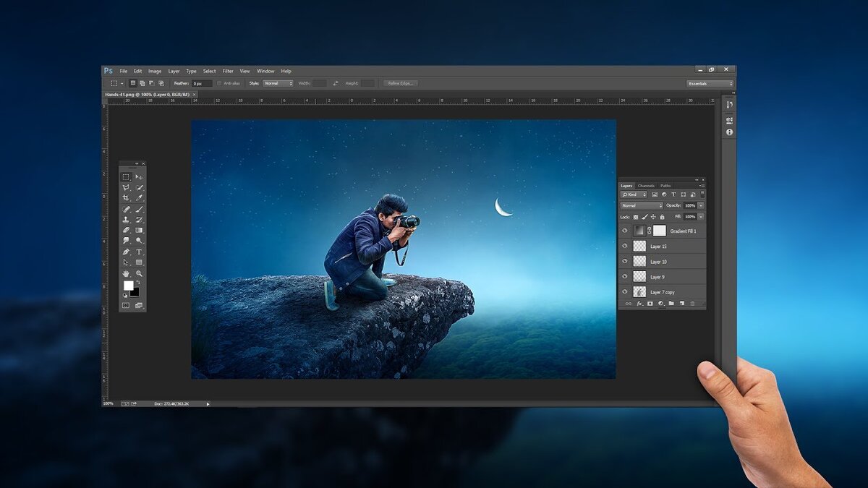
Task: Click the Feather input field
Action: tap(202, 83)
